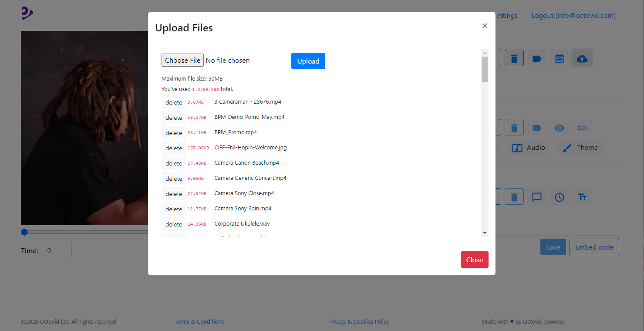The image size is (644, 331).
Task: Delete CIFF-FNI-Hopin-Welcome.jpg
Action: 174,148
